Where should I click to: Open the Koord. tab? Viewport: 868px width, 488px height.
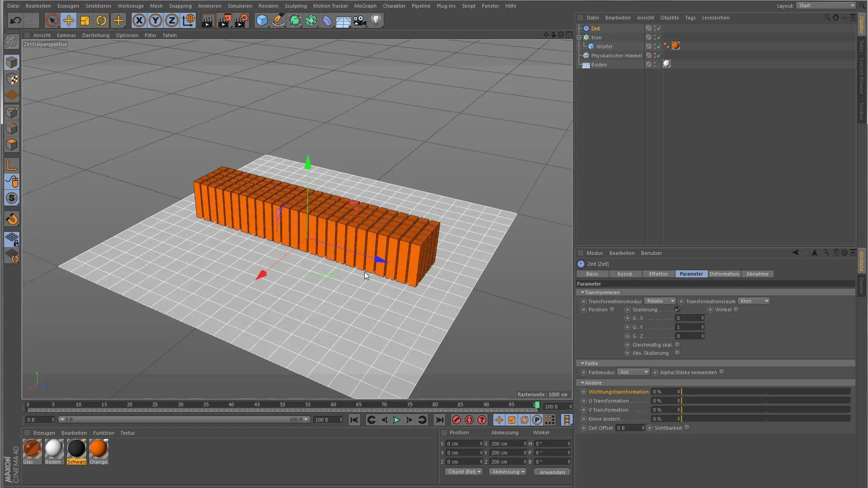click(x=625, y=274)
